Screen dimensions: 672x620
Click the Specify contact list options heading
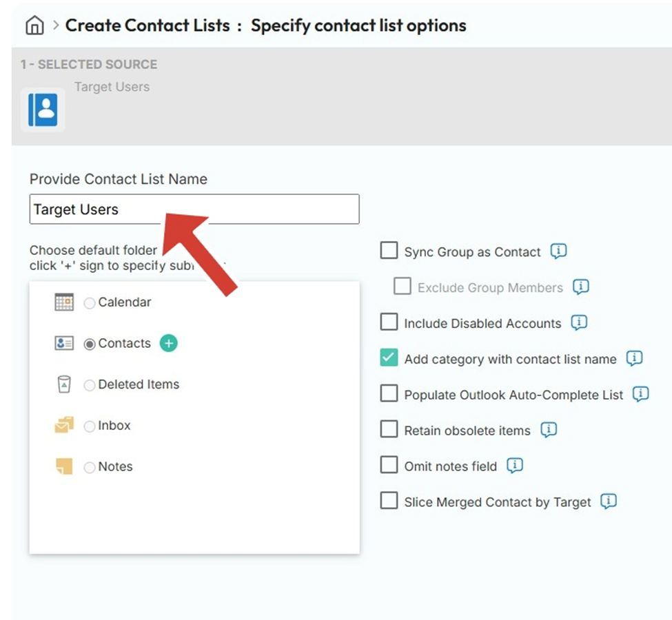358,25
